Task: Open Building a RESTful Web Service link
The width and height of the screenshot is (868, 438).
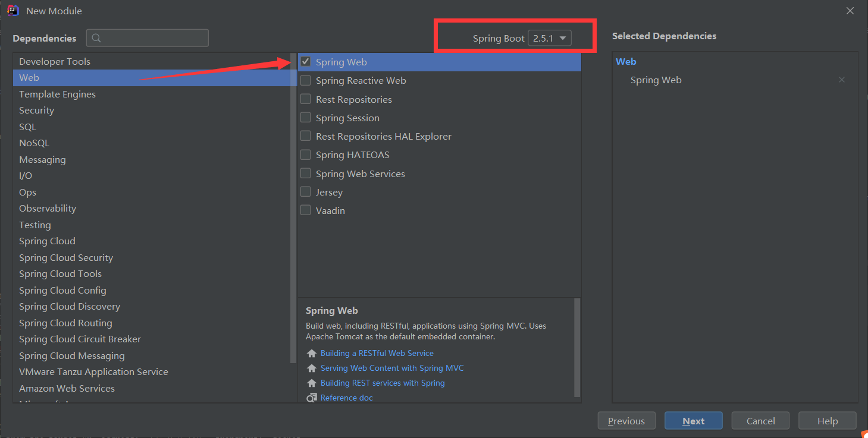Action: click(x=377, y=354)
